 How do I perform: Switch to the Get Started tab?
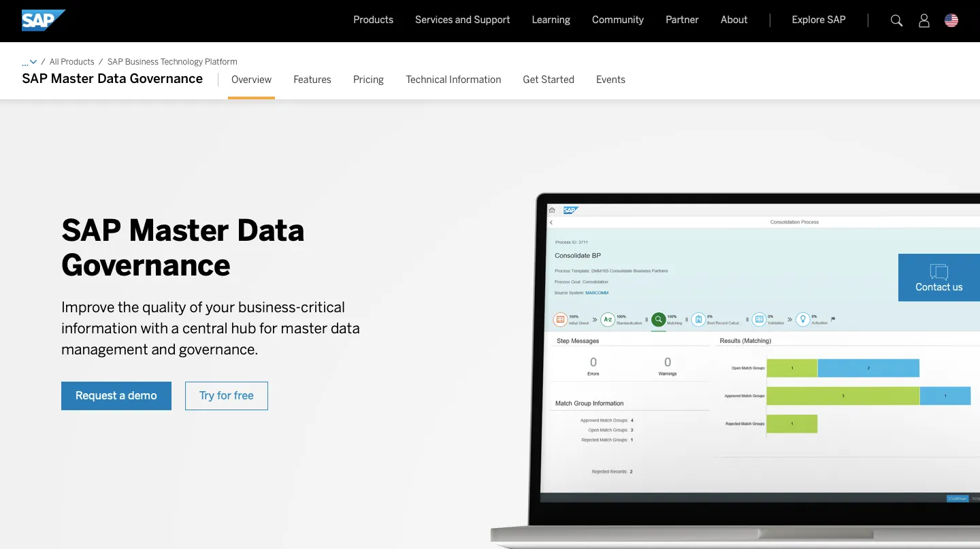coord(549,80)
